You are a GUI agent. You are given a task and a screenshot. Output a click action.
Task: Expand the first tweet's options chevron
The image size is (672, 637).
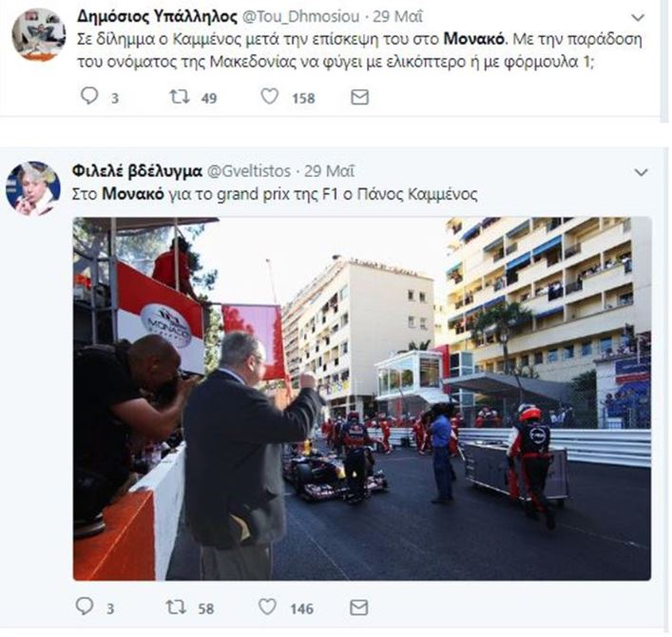(638, 17)
